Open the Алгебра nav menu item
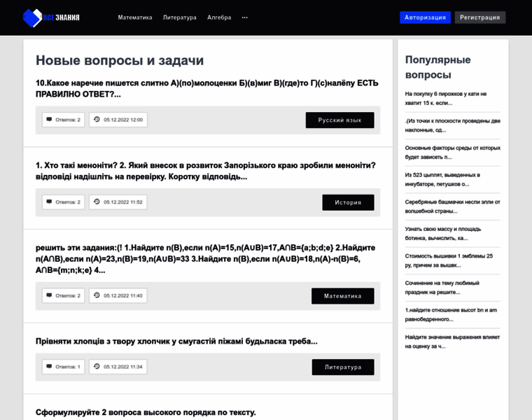The image size is (532, 420). click(x=219, y=17)
